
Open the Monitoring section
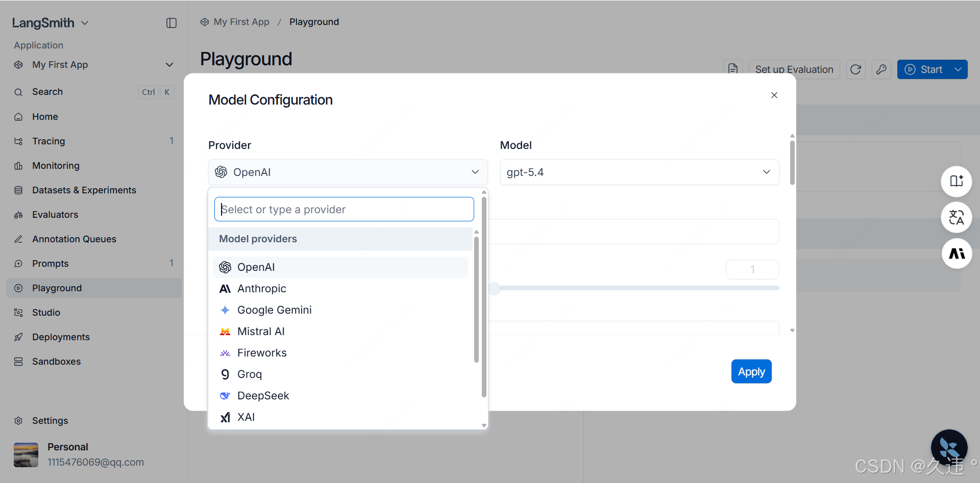(x=94, y=166)
